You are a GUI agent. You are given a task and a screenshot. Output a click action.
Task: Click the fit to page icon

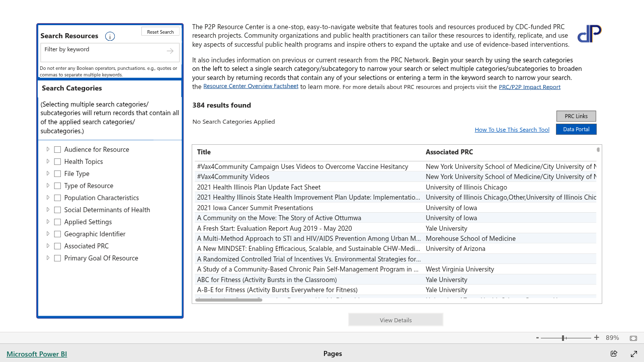pyautogui.click(x=633, y=338)
